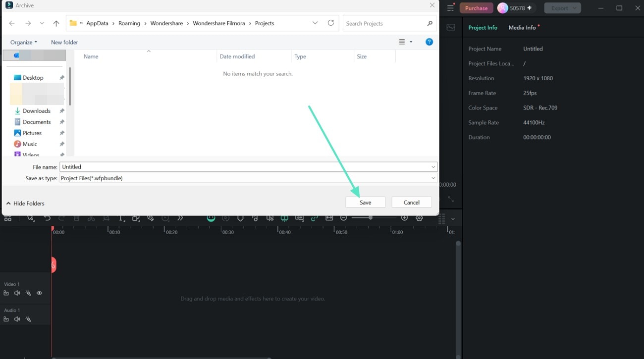Undo the last timeline action

(x=47, y=218)
